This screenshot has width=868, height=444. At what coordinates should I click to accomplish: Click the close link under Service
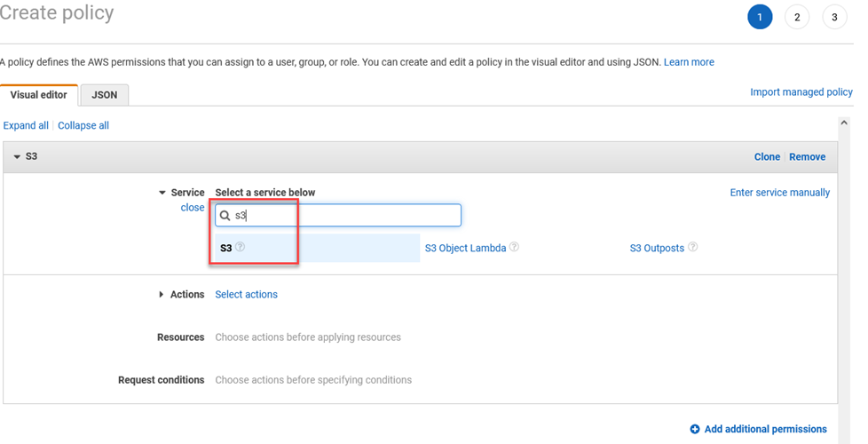(x=193, y=208)
